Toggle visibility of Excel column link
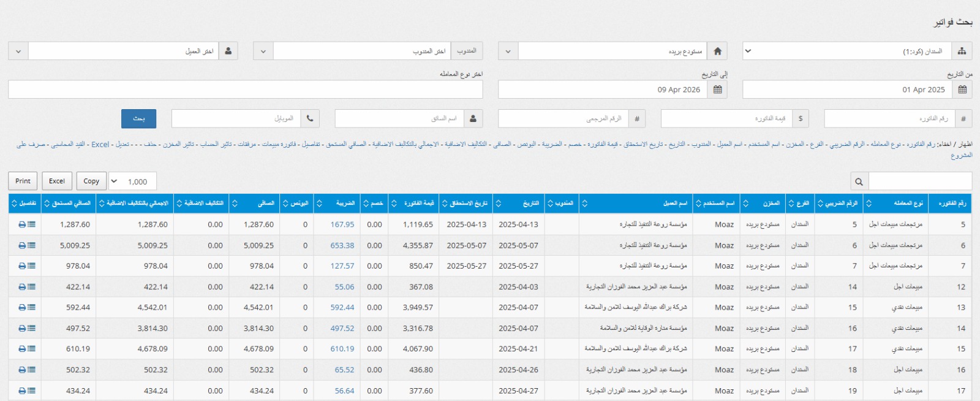This screenshot has height=401, width=980. coord(100,145)
